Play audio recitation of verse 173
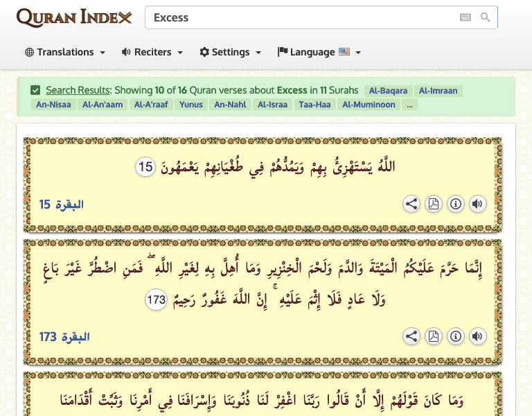 point(477,336)
